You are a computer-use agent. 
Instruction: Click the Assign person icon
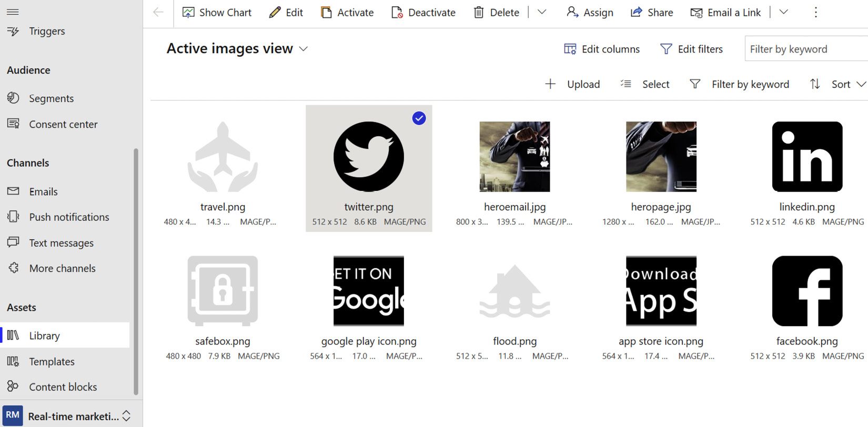[x=572, y=12]
